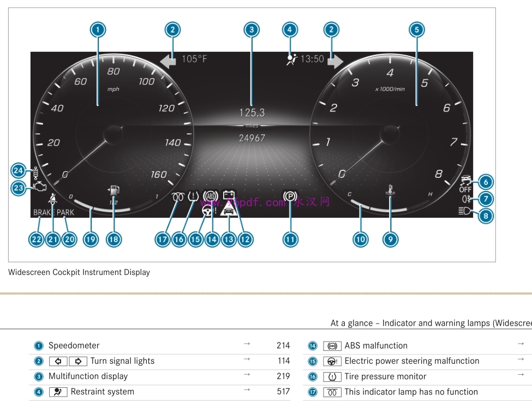This screenshot has height=401, width=532.
Task: Click the restraint system icon in legend row 4
Action: [x=58, y=392]
